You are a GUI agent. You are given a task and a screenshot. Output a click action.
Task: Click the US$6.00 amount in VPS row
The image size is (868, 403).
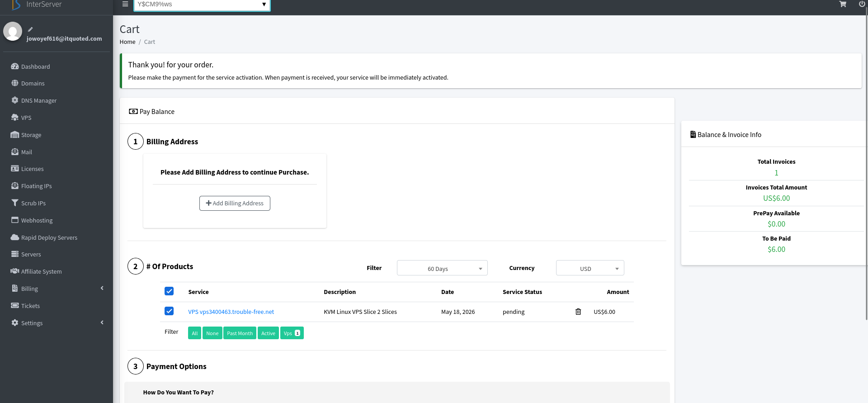(604, 312)
